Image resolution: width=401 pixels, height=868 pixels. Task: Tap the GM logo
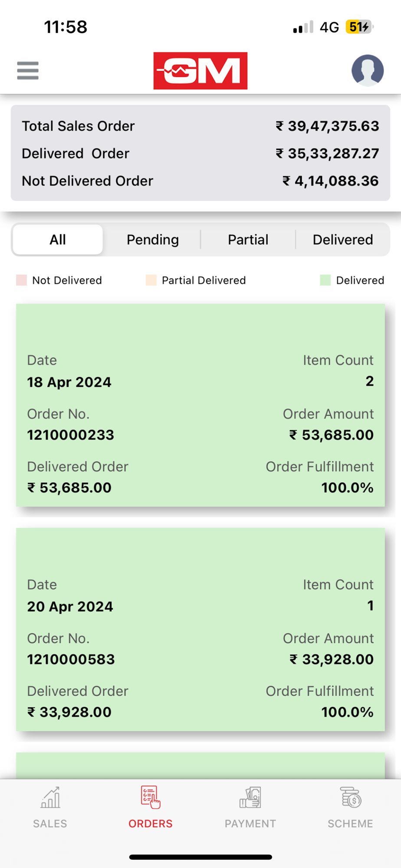[x=200, y=71]
